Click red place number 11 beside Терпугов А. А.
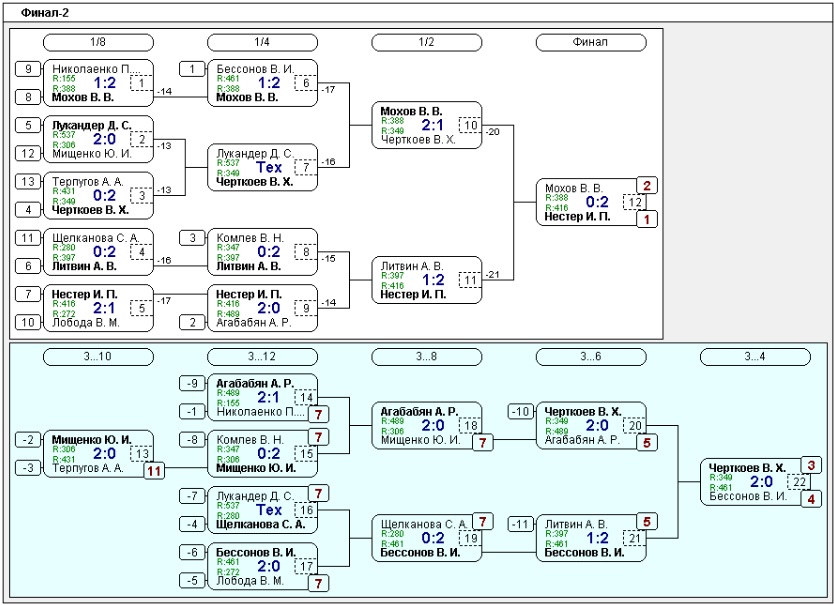834x605 pixels. [154, 471]
